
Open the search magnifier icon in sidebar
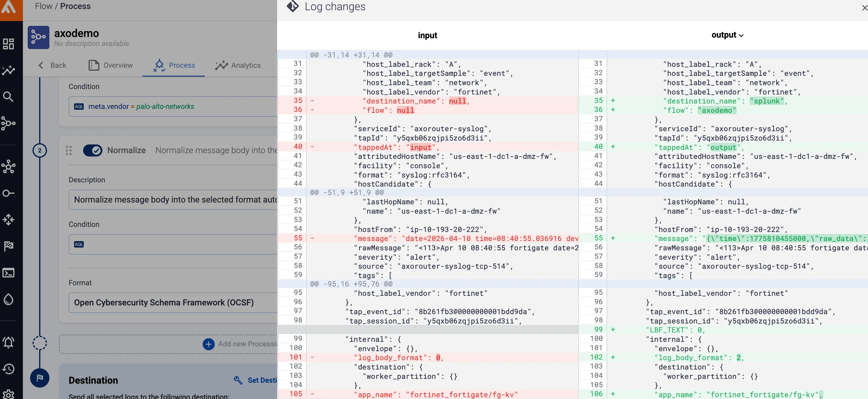pos(8,97)
